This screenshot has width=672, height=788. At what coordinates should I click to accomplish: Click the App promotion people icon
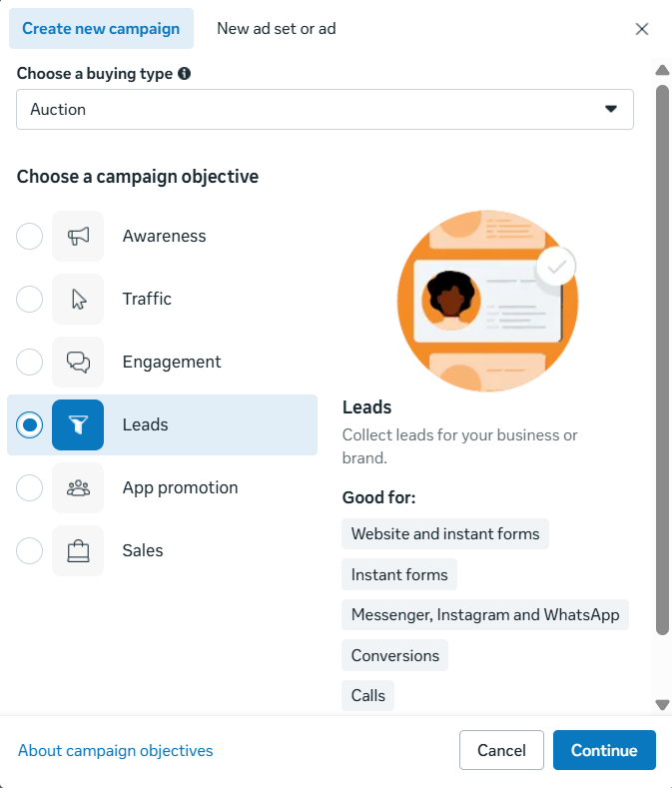coord(78,488)
